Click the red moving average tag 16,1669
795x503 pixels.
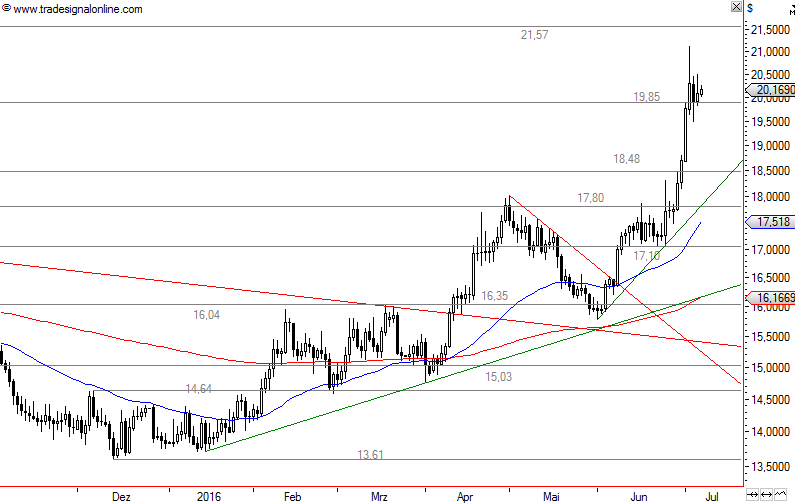(x=773, y=298)
